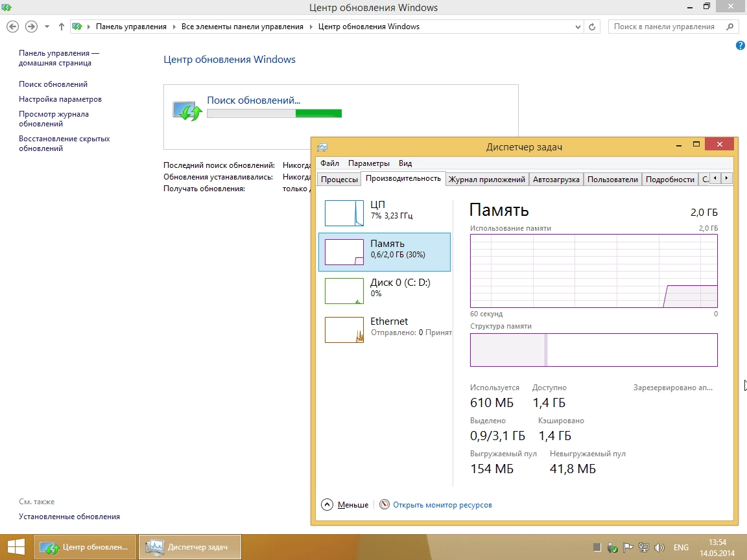Screen dimensions: 747x560
Task: Open 'Панель управления — домашняя страница' link
Action: click(x=59, y=58)
